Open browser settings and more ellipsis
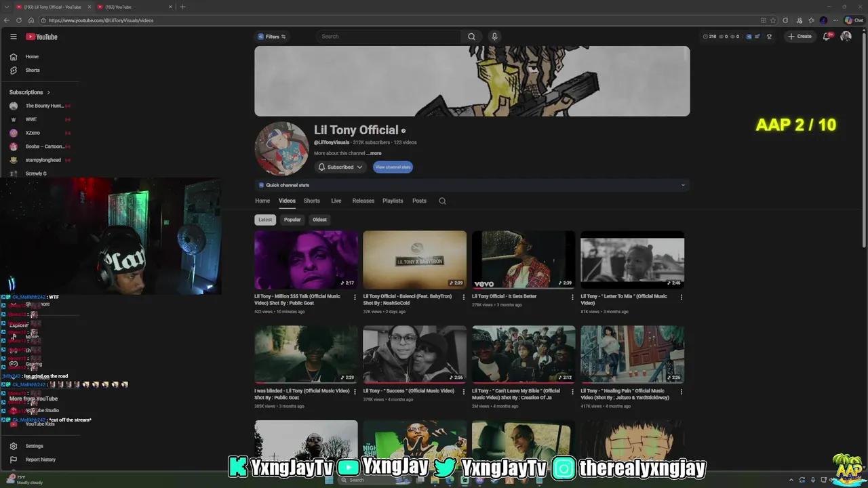The width and height of the screenshot is (868, 488). coord(835,20)
